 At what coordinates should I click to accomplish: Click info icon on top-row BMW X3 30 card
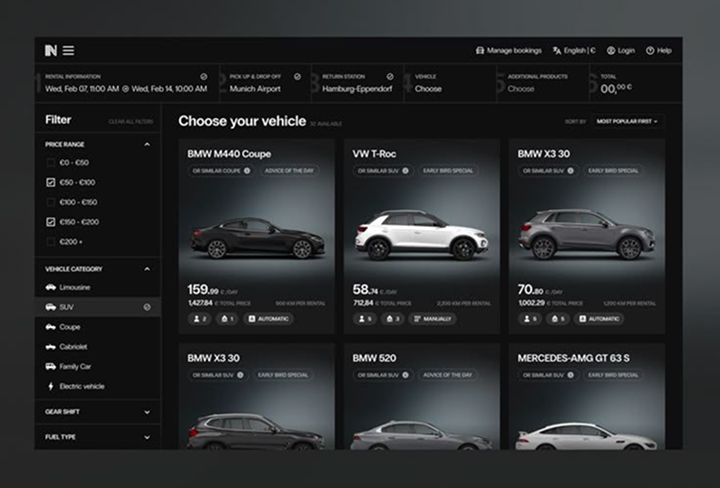pyautogui.click(x=570, y=171)
